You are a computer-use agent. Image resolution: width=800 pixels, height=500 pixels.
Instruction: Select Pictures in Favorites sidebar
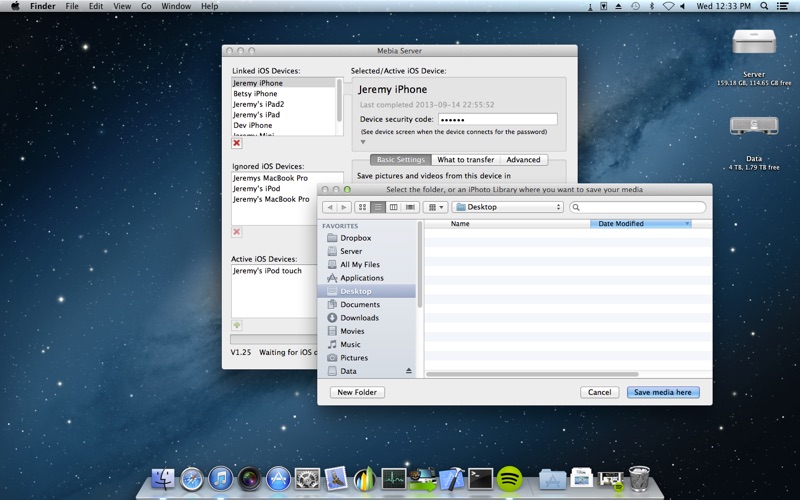click(367, 358)
